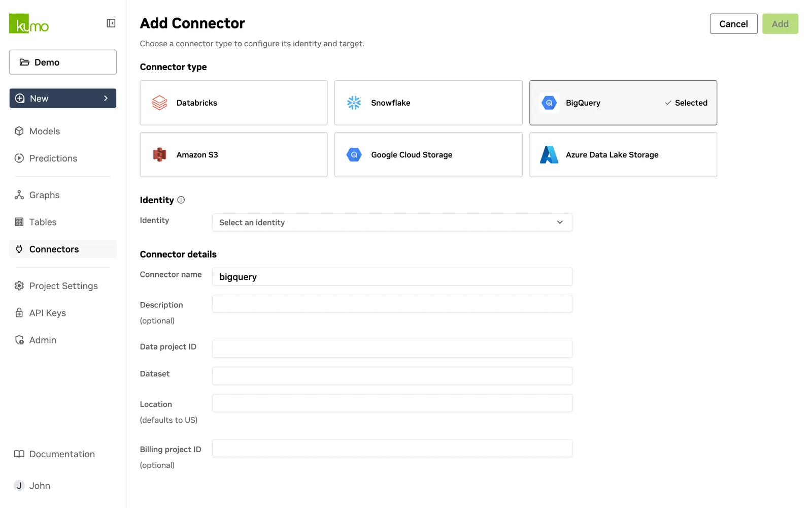Click the Databricks logo icon

160,103
